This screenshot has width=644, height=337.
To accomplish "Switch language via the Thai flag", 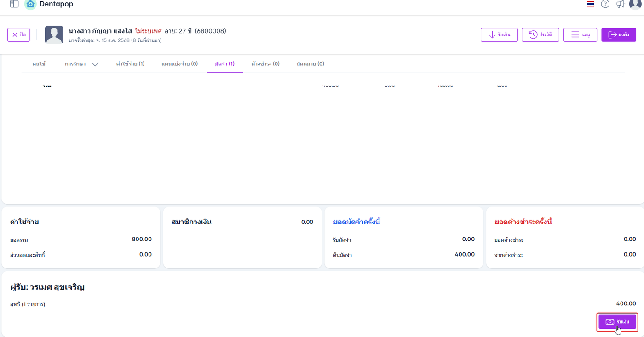I will pos(590,4).
